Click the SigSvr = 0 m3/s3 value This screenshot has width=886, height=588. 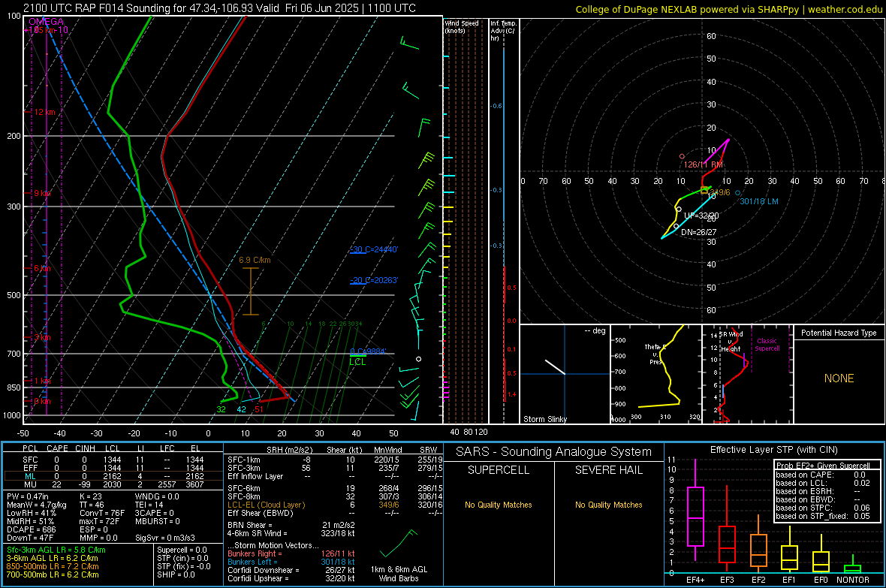(165, 538)
